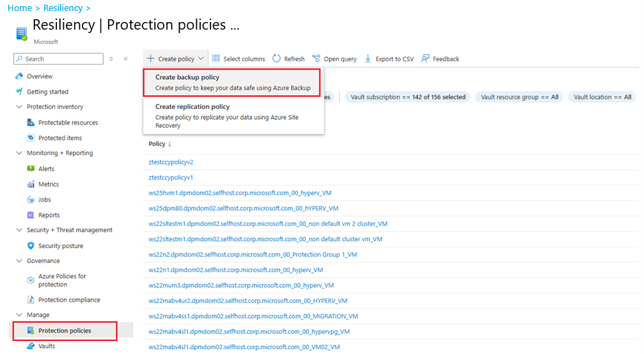
Task: Click the Jobs icon in sidebar
Action: click(x=31, y=200)
